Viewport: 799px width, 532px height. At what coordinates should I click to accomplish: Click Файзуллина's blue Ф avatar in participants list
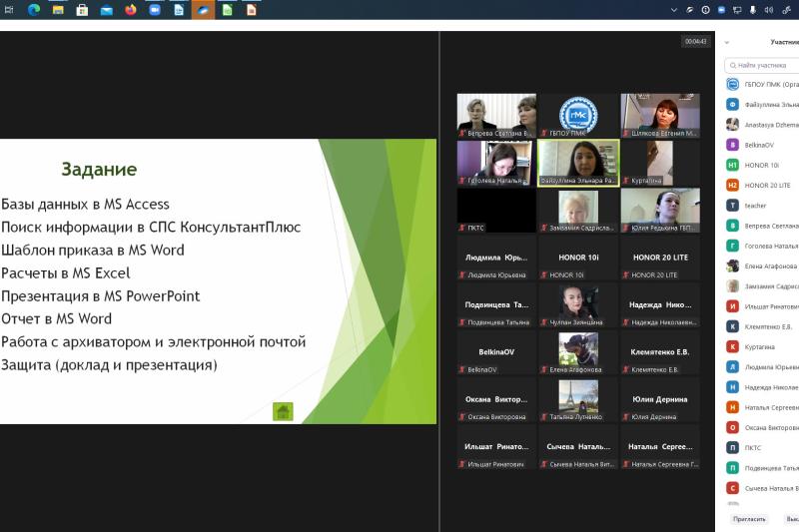[732, 105]
